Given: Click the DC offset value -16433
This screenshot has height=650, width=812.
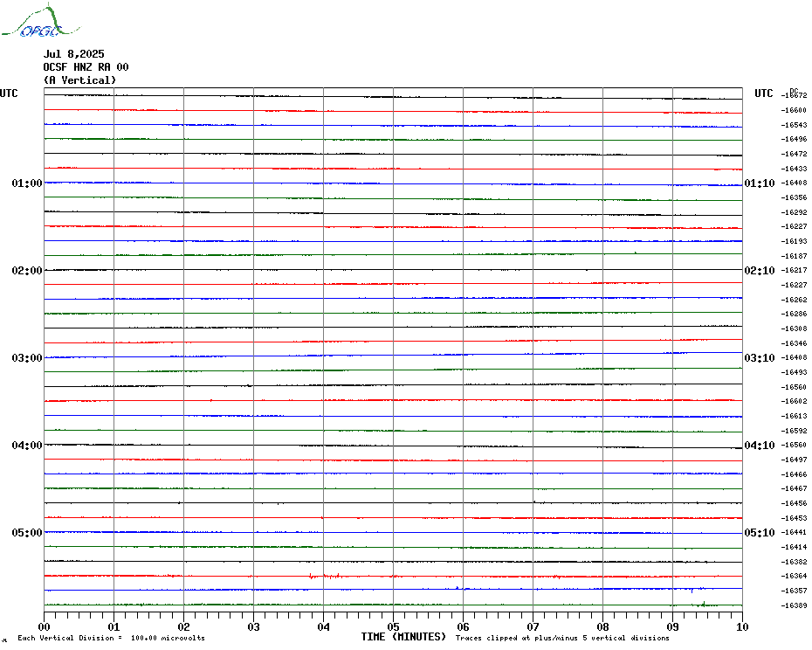Looking at the screenshot, I should click(x=794, y=169).
